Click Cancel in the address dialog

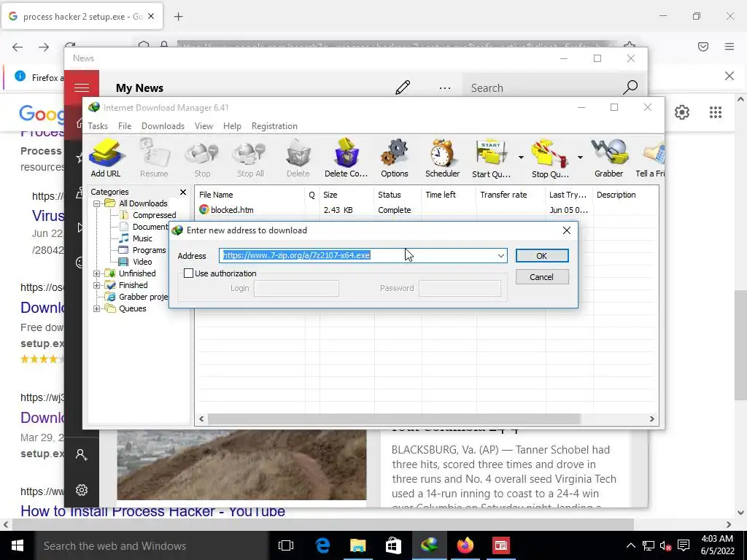click(x=542, y=277)
